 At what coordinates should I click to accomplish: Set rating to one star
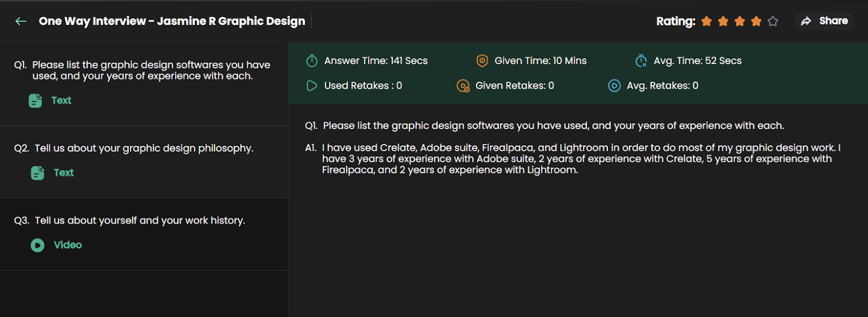(x=706, y=21)
